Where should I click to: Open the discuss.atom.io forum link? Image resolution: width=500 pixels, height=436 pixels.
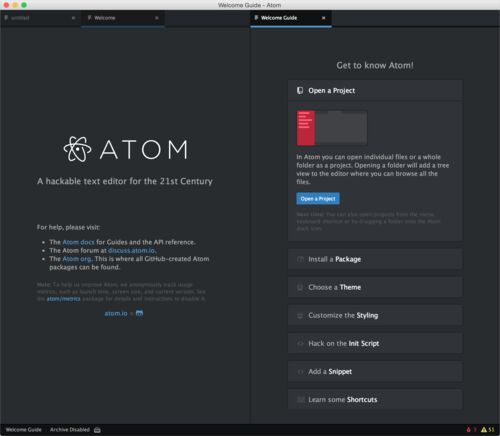coord(132,250)
